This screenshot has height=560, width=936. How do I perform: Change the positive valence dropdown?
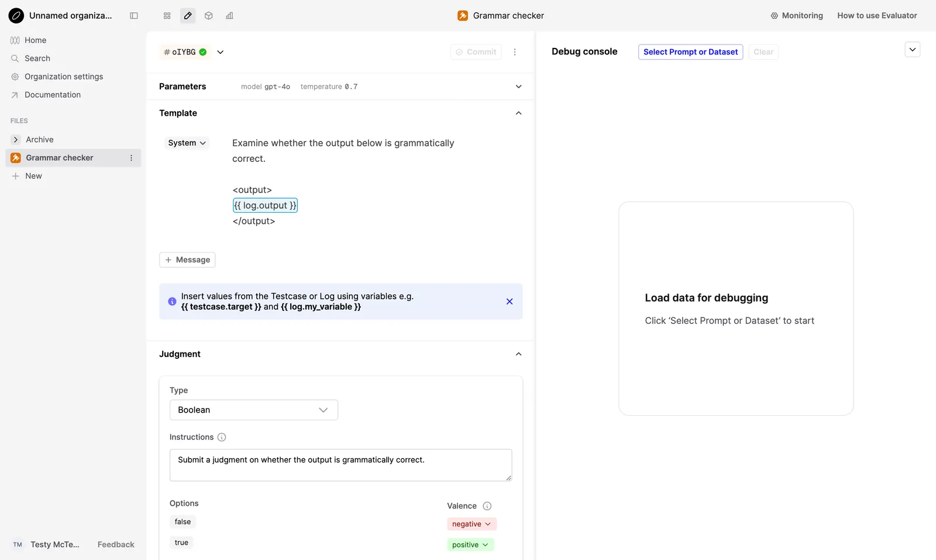click(x=470, y=545)
